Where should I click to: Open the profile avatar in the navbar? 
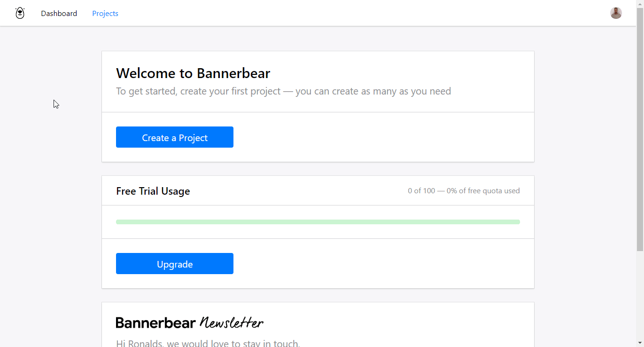pos(616,13)
